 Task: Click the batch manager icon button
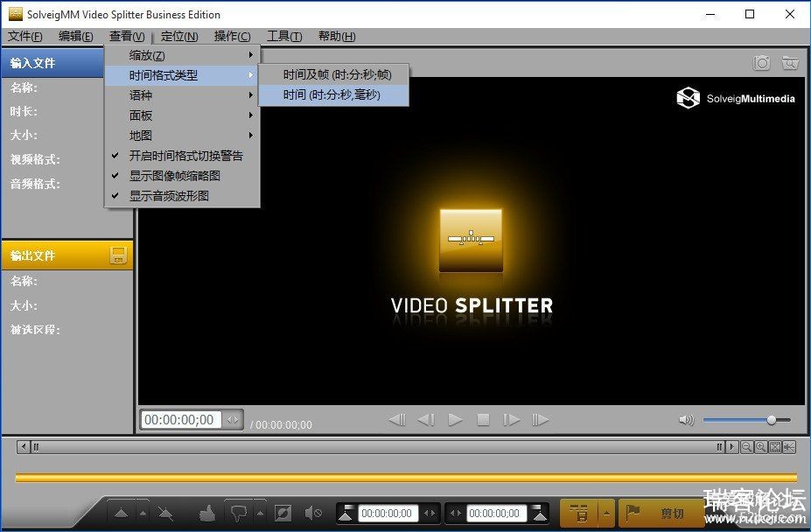[x=579, y=514]
